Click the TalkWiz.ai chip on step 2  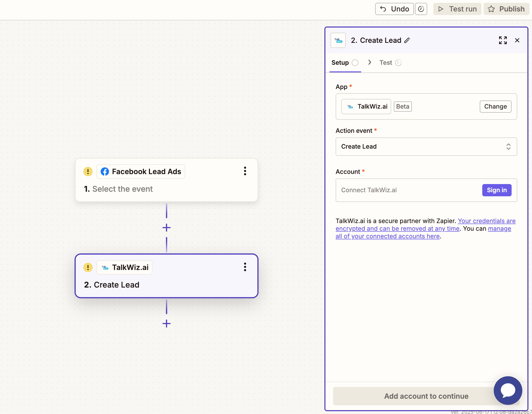coord(124,267)
